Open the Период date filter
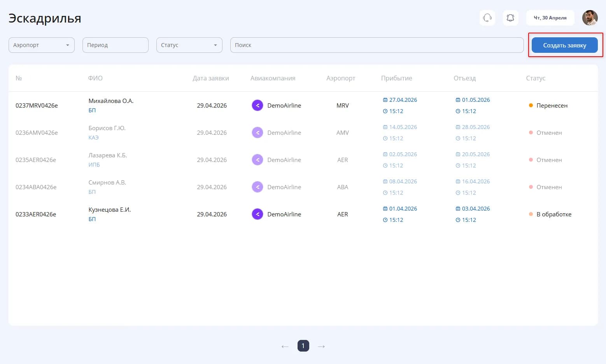This screenshot has width=606, height=364. coord(116,45)
